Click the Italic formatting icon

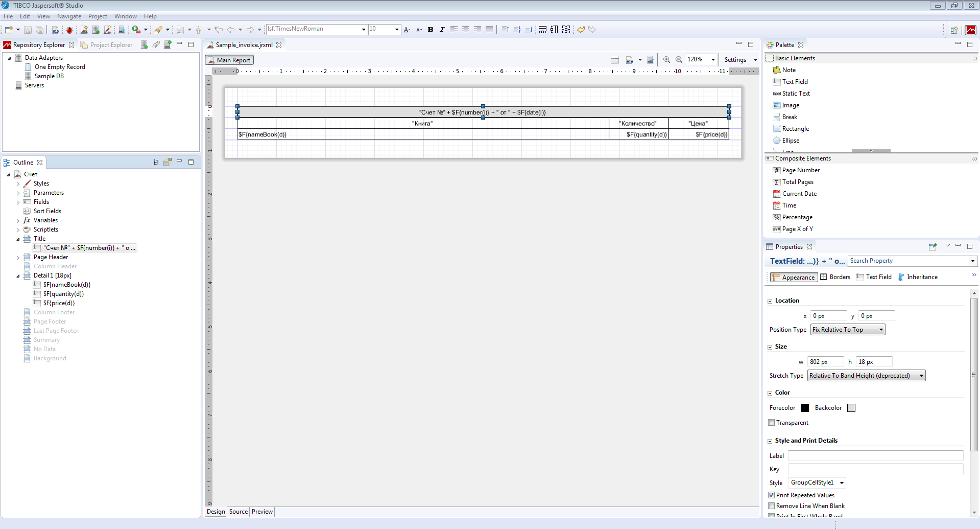click(x=442, y=30)
